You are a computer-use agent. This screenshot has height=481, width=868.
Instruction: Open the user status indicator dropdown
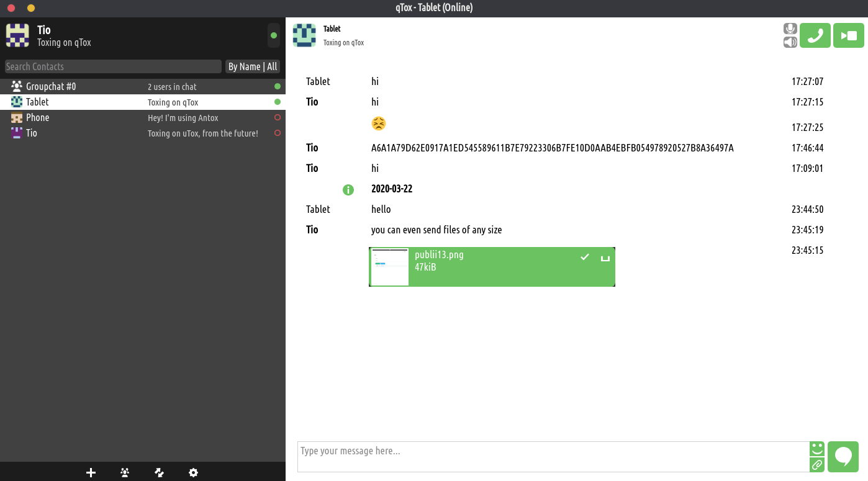click(274, 35)
